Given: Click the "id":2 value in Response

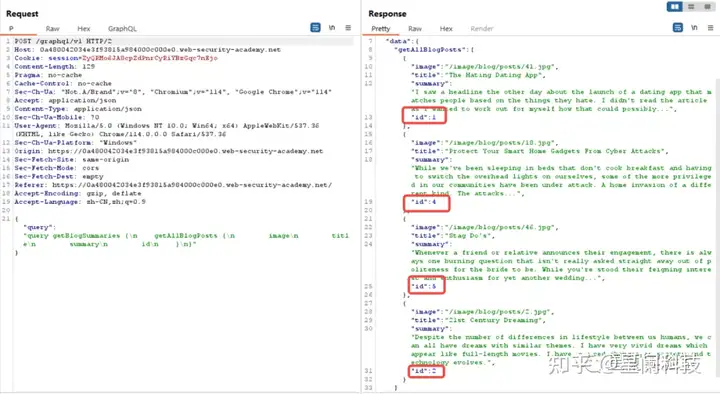Looking at the screenshot, I should point(424,371).
